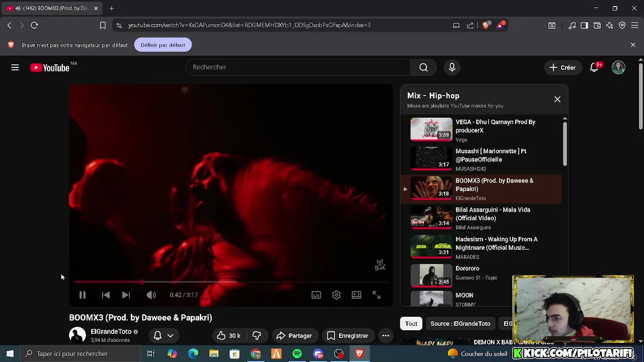Open the Créer menu
The height and width of the screenshot is (362, 644).
562,67
